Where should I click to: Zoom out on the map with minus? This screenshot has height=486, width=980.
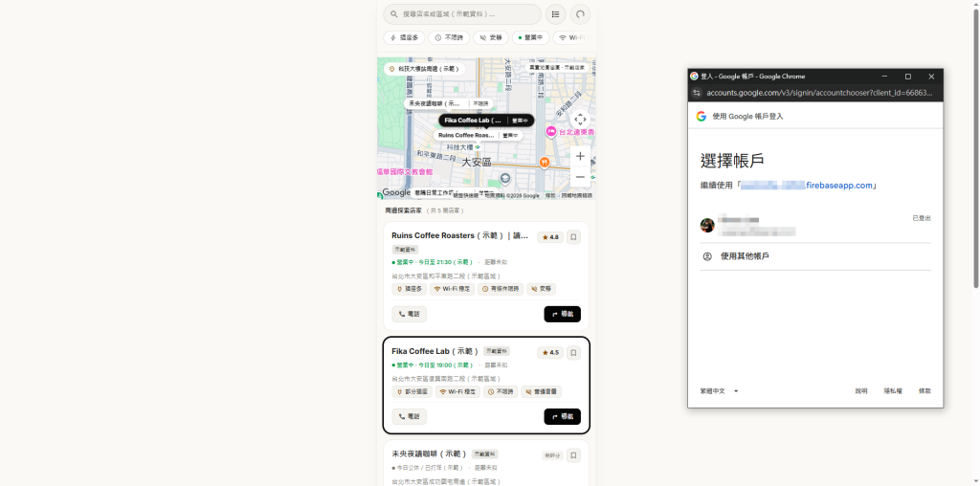(580, 177)
